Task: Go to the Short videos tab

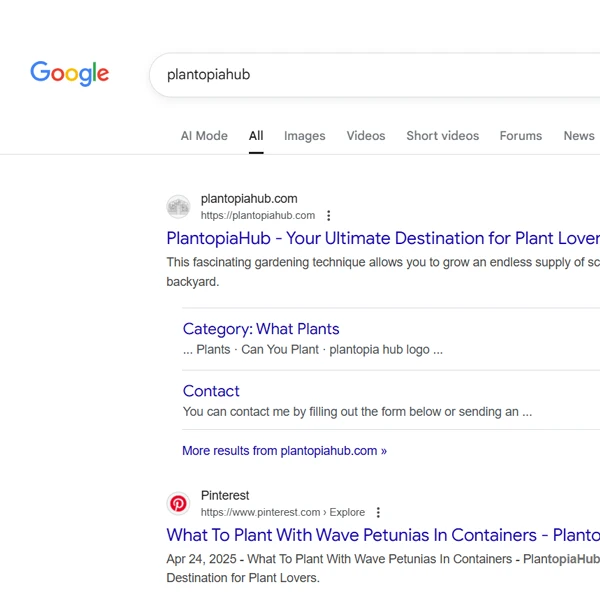Action: click(x=442, y=136)
